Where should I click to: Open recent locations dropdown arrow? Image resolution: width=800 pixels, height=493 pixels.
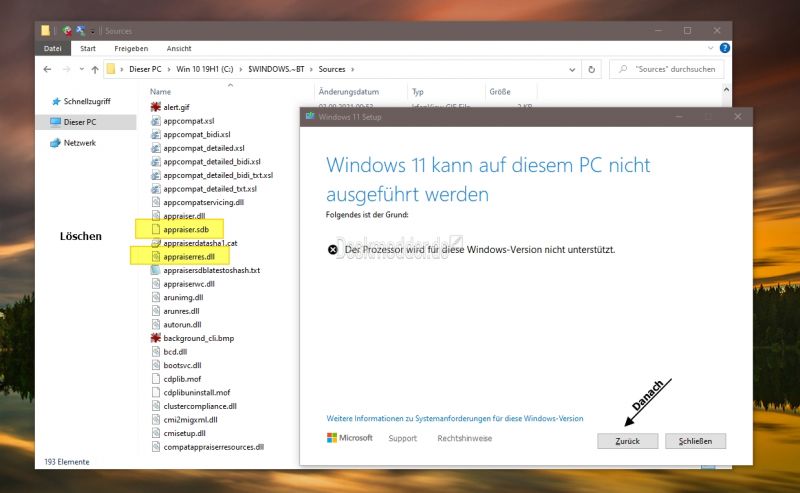pos(82,69)
